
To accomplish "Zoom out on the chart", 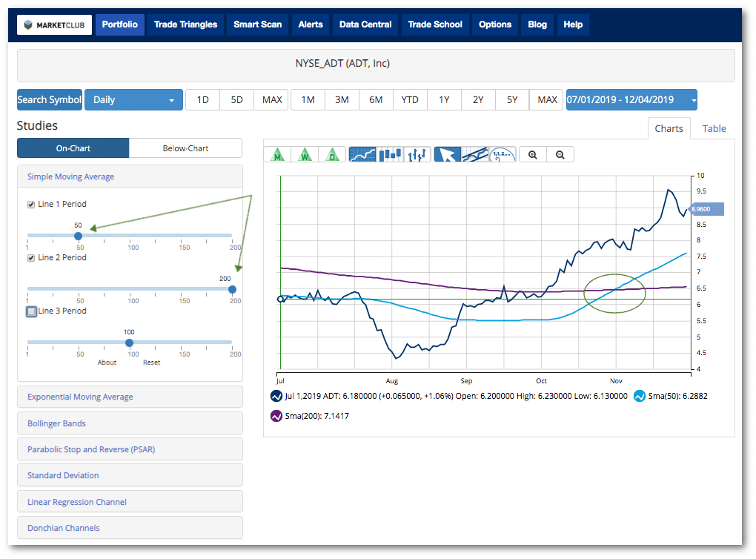I will [560, 155].
